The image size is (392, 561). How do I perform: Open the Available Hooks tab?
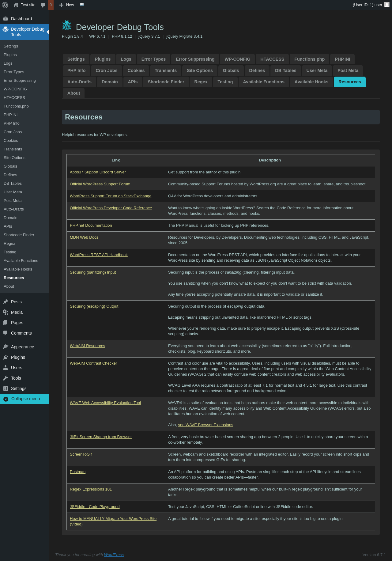pos(311,82)
